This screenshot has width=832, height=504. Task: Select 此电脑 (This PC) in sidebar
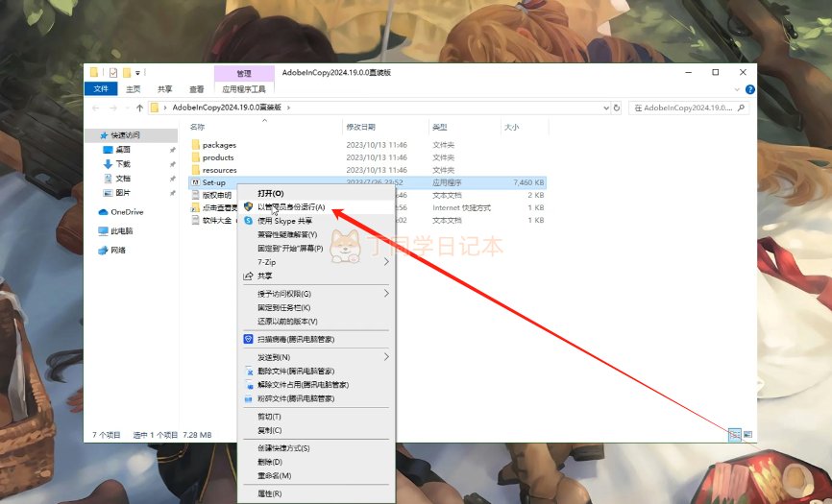pos(122,231)
